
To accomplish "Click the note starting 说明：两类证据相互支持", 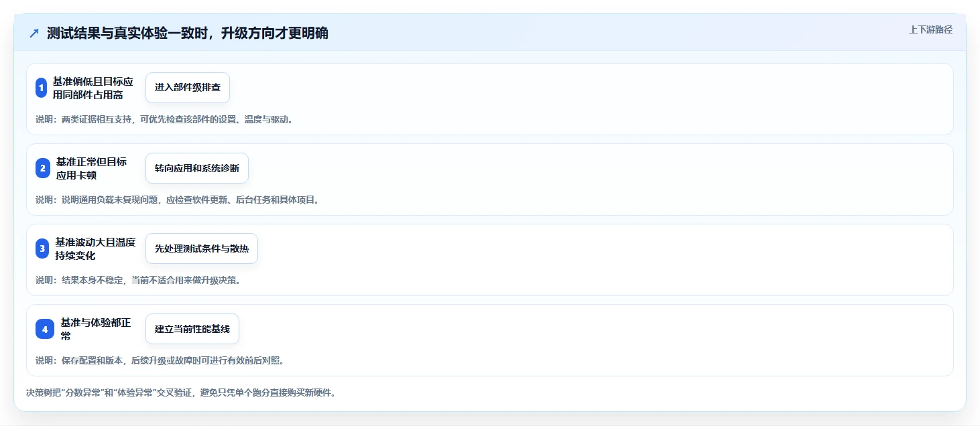I will pyautogui.click(x=164, y=119).
